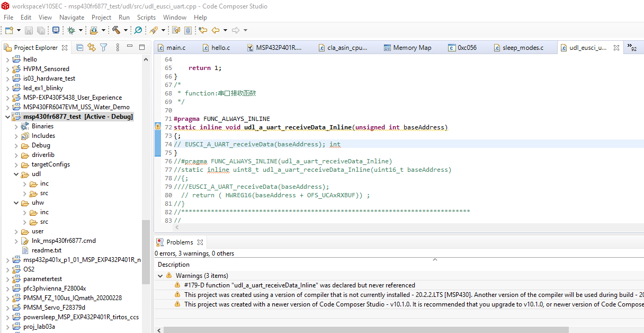This screenshot has width=644, height=333.
Task: Click Collapse All in Project Explorer
Action: point(79,47)
